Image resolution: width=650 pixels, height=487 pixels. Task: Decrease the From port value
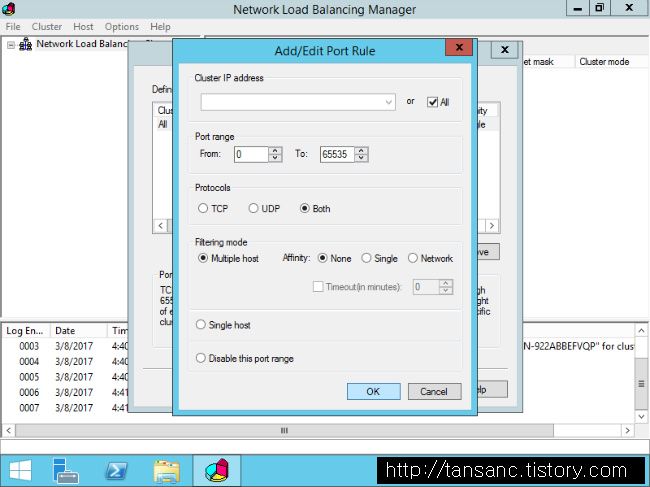point(275,158)
